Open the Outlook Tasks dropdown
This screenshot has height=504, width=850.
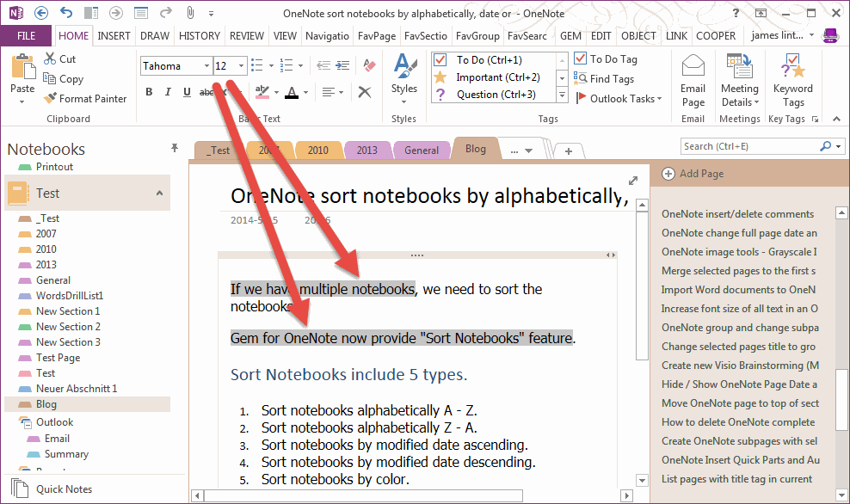[x=619, y=99]
